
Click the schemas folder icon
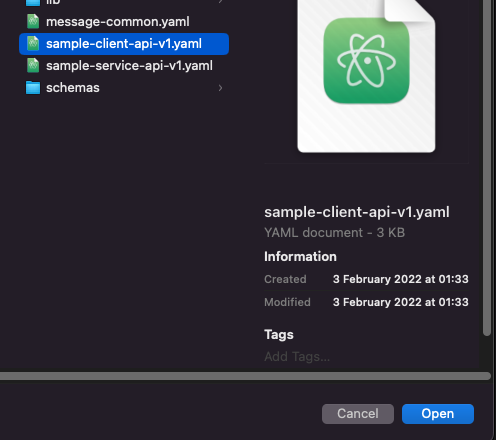pos(33,88)
